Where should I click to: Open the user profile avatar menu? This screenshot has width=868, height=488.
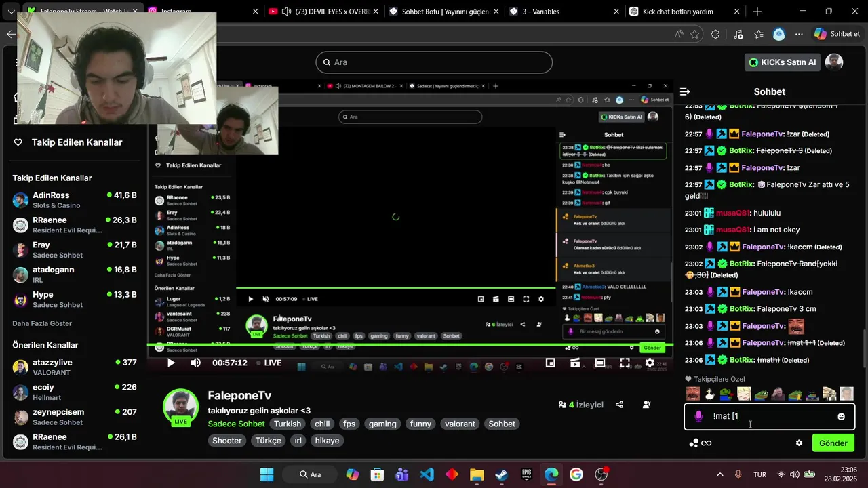(x=834, y=62)
